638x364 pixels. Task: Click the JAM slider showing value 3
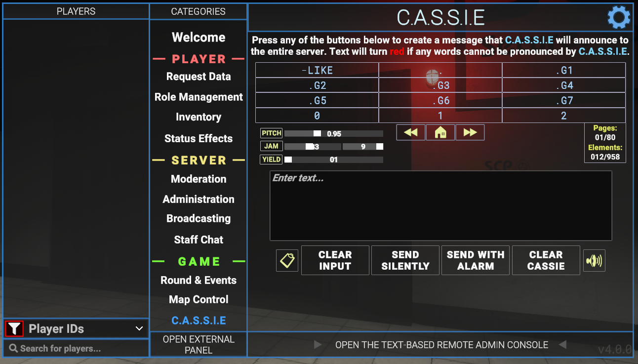coord(313,147)
